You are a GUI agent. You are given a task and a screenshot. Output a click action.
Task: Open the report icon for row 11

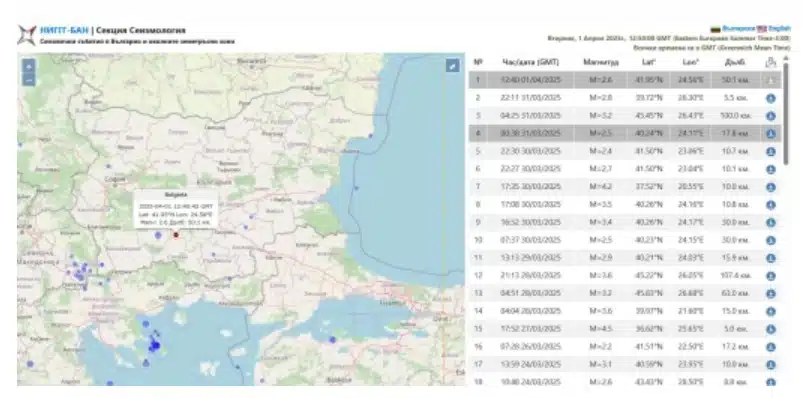point(770,258)
